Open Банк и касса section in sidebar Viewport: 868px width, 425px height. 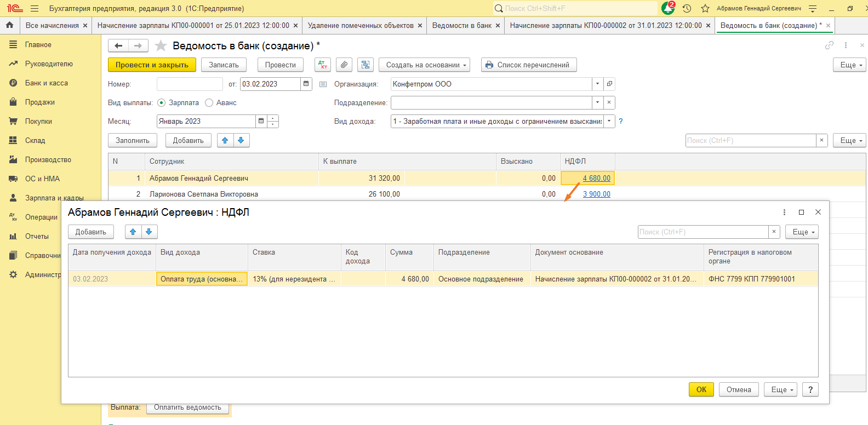coord(47,83)
